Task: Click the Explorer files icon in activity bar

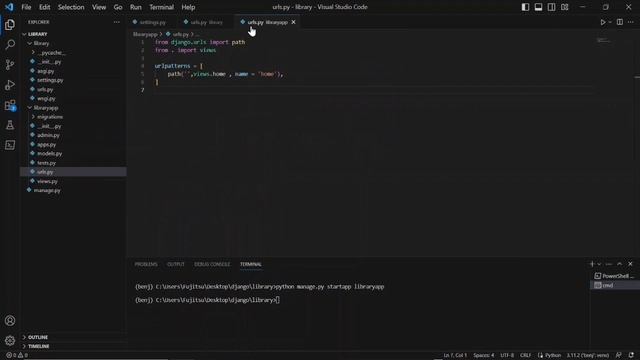Action: [10, 24]
